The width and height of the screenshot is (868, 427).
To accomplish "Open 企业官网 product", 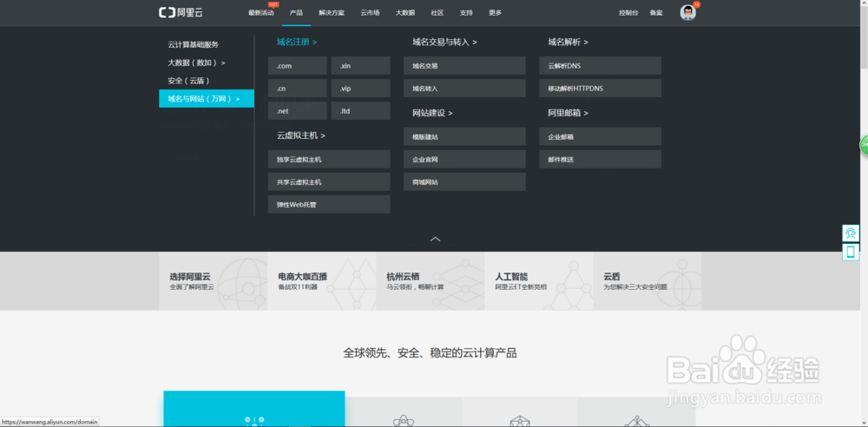I will point(464,159).
